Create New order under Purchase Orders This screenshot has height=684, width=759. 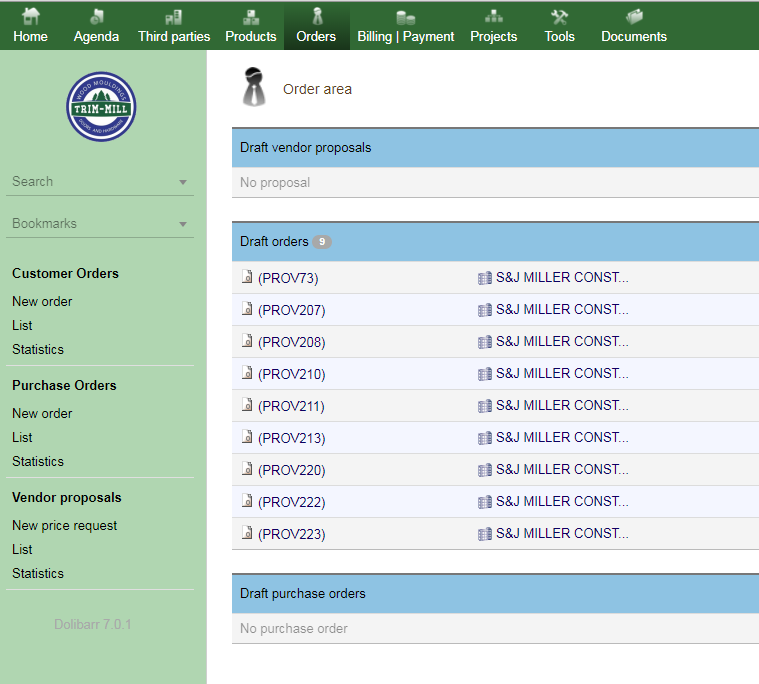42,414
